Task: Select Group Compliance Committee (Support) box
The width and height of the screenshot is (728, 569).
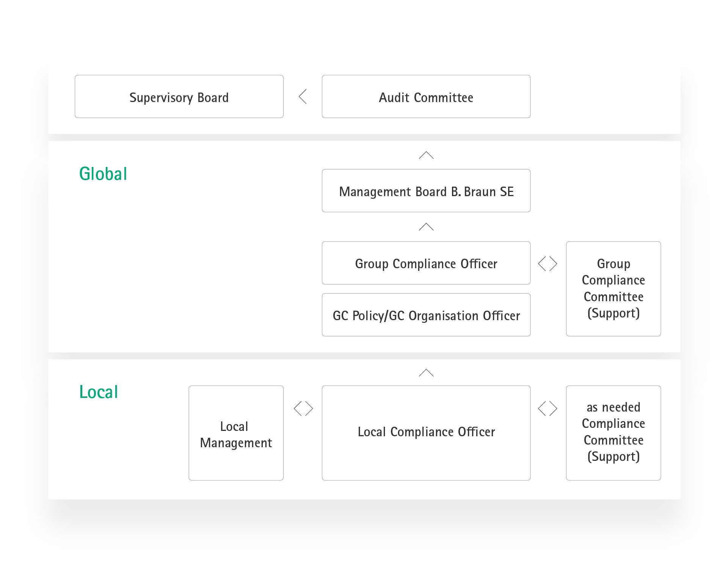Action: [613, 289]
